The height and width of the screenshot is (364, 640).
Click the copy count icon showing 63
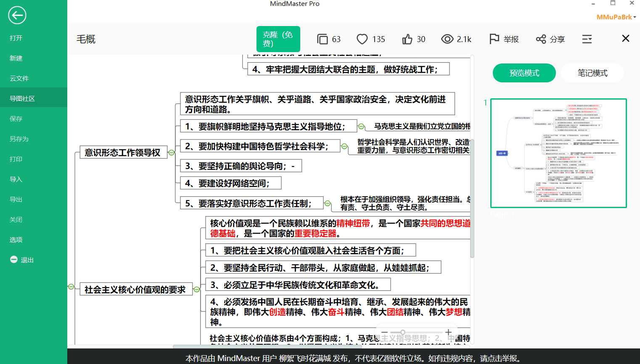[322, 39]
